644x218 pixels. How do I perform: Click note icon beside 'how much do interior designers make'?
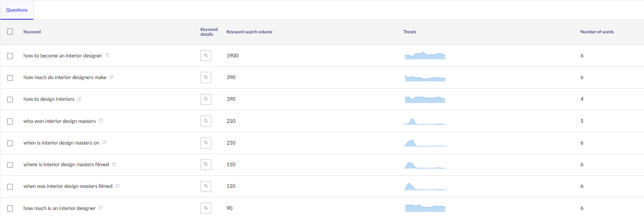coord(112,77)
